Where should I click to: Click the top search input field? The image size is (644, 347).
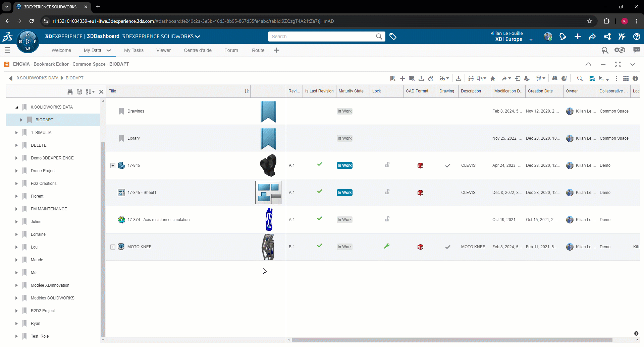tap(322, 37)
